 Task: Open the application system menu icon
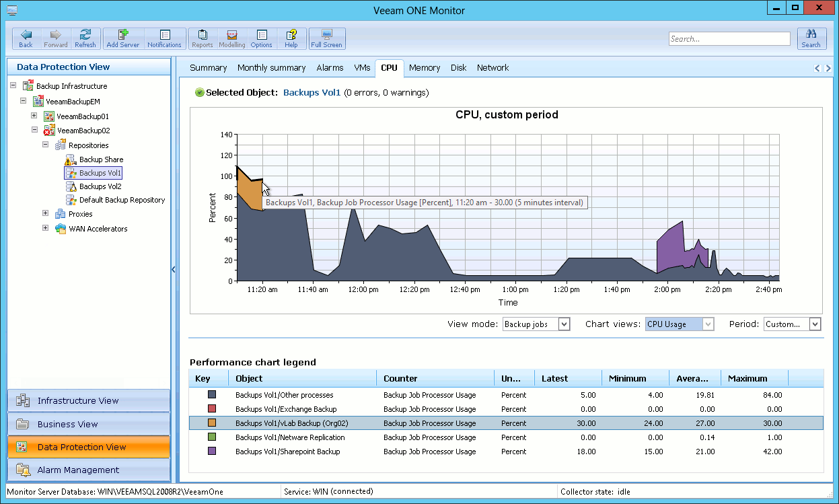click(11, 9)
